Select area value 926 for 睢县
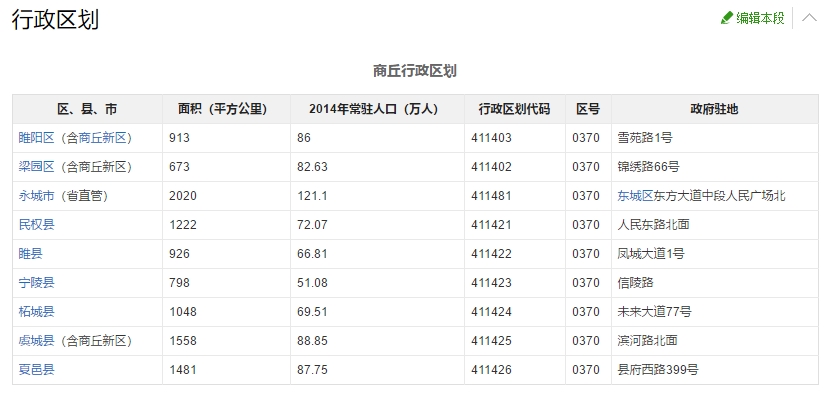Viewport: 833px width, 395px height. [x=180, y=254]
